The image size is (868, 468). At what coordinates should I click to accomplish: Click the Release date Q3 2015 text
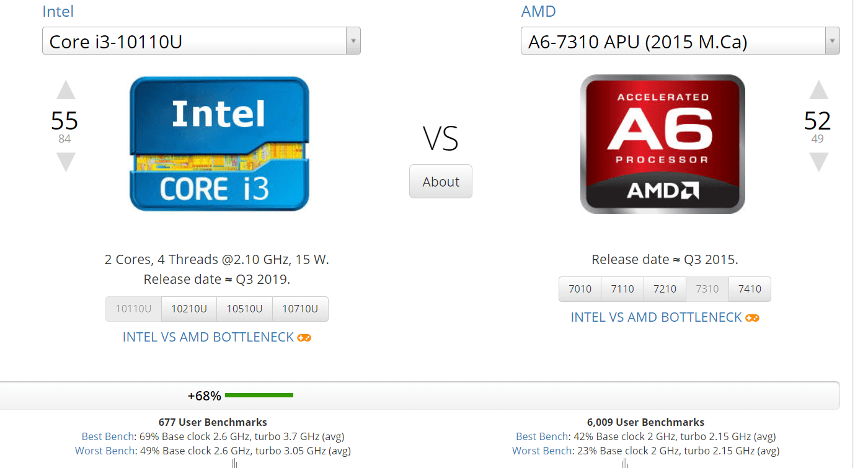[665, 260]
